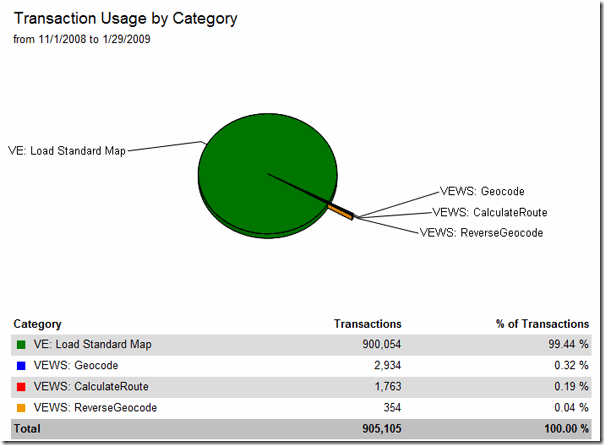
Task: Click the green VE: Load Standard Map legend swatch
Action: [x=21, y=344]
